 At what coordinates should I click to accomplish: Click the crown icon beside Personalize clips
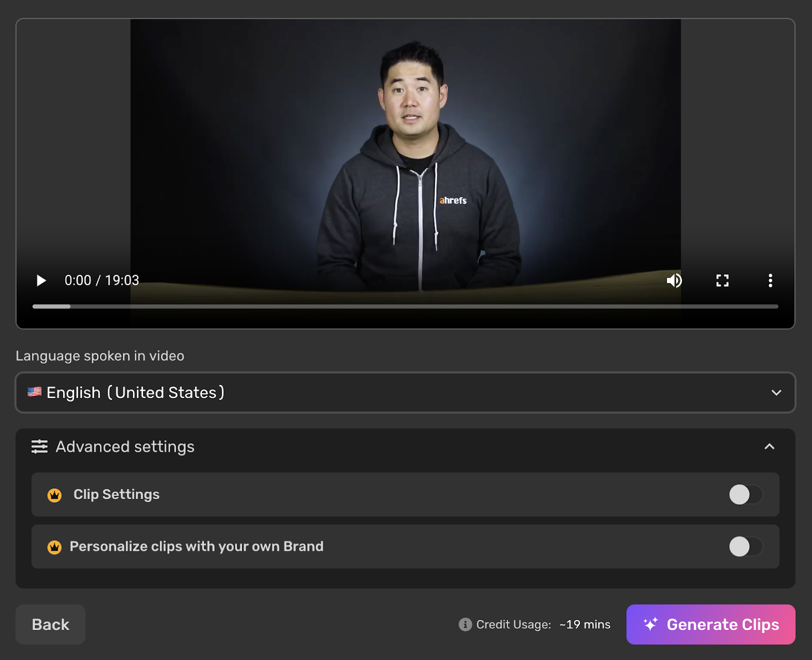[54, 547]
